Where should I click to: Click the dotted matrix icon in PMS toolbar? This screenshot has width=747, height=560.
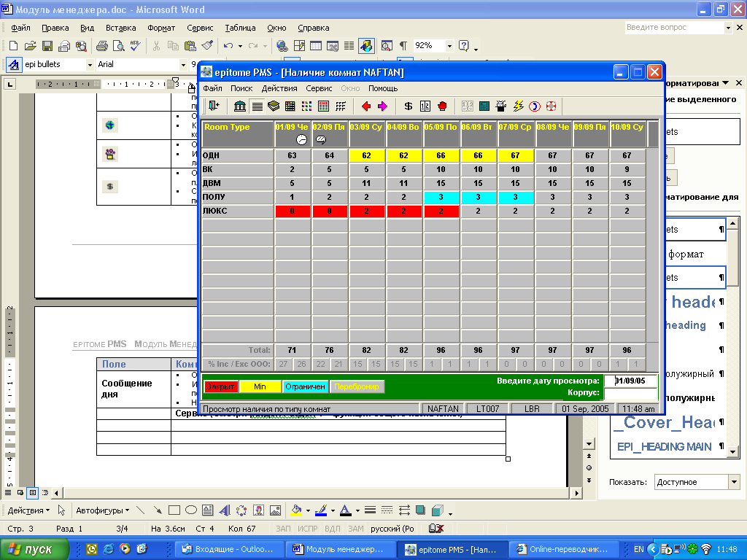[341, 106]
